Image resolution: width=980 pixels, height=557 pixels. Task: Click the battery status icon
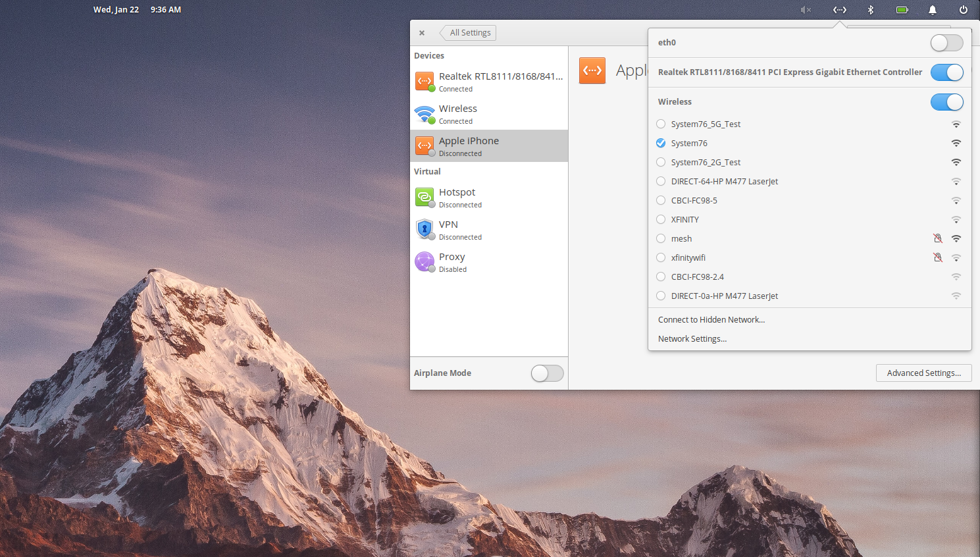(x=902, y=10)
